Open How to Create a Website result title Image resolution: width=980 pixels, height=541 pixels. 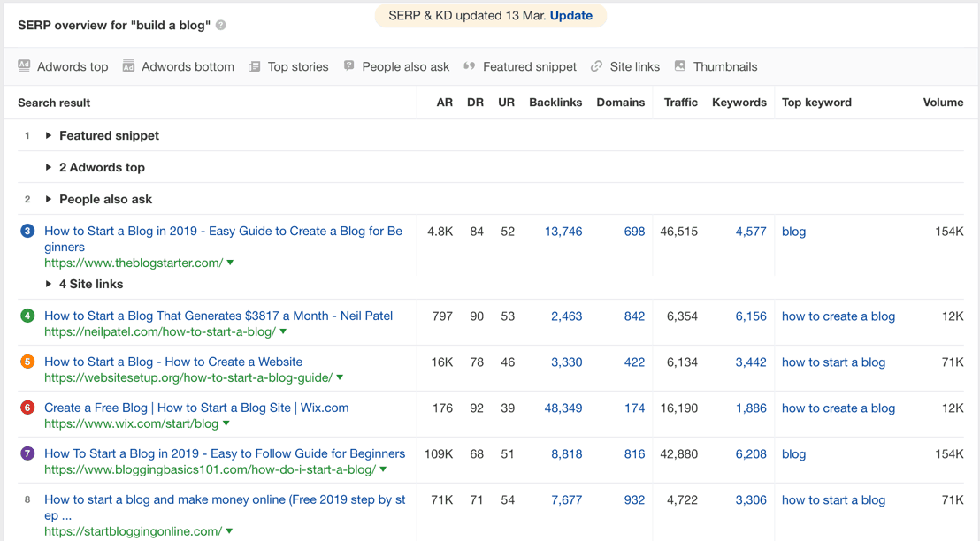tap(173, 362)
